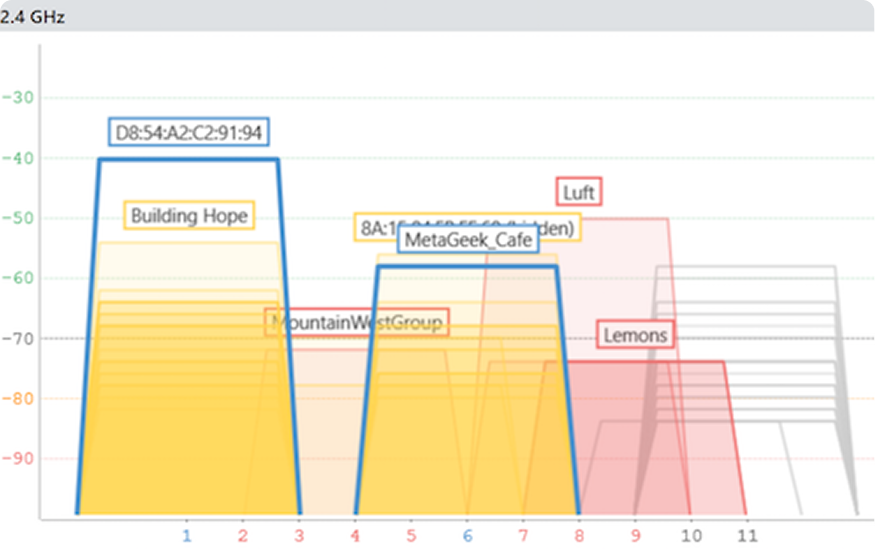Select channel 9 on the x-axis
Screen dimensions: 875x549
635,535
